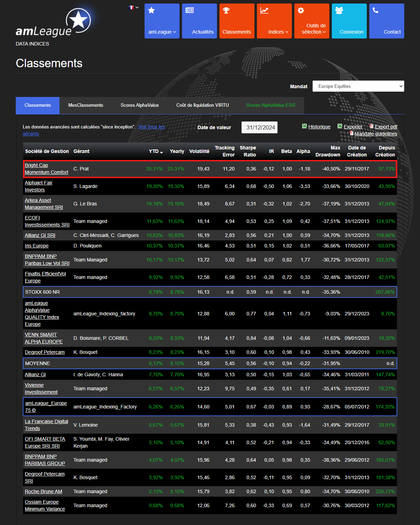Open Alphajet Fair Investors link

[38, 186]
